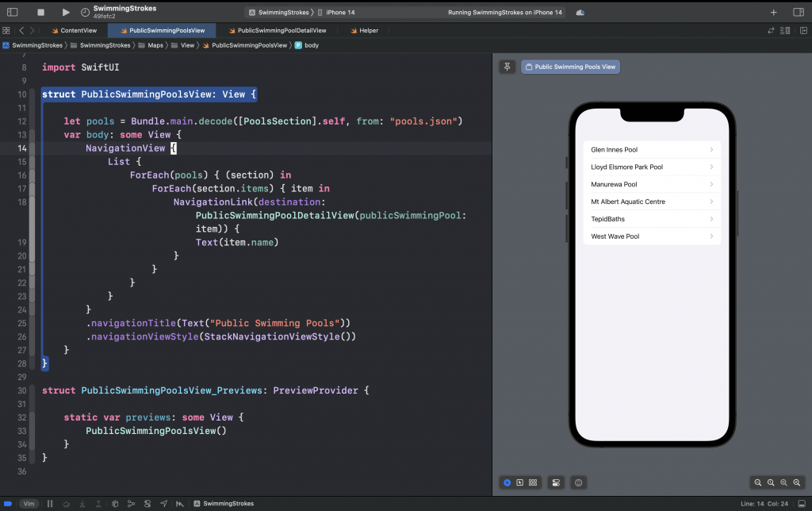Show preview variants grid
812x511 pixels.
533,482
